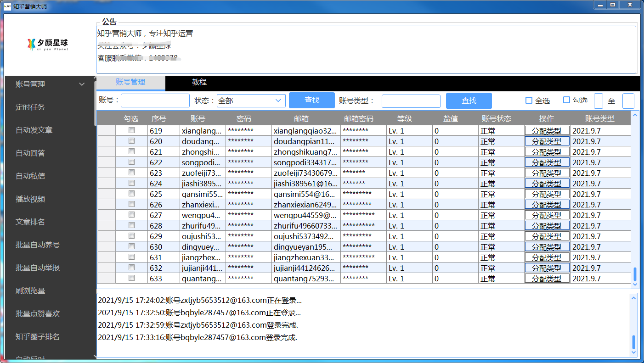This screenshot has height=363, width=644.
Task: Expand the 账号管理 sidebar chevron
Action: (82, 84)
